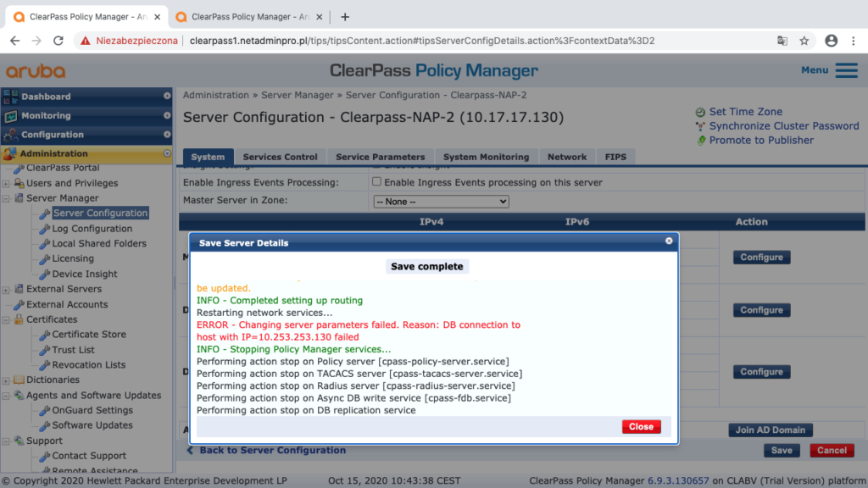Click the Back to Server Configuration link
This screenshot has height=488, width=868.
tap(273, 451)
